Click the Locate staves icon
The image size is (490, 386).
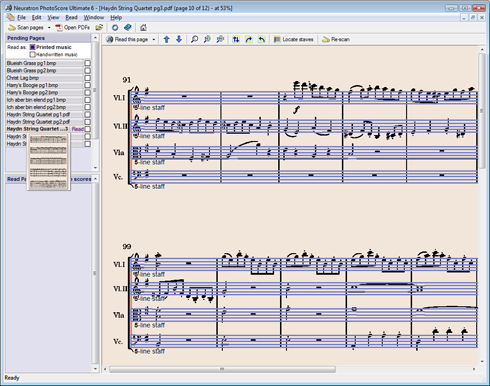click(277, 39)
